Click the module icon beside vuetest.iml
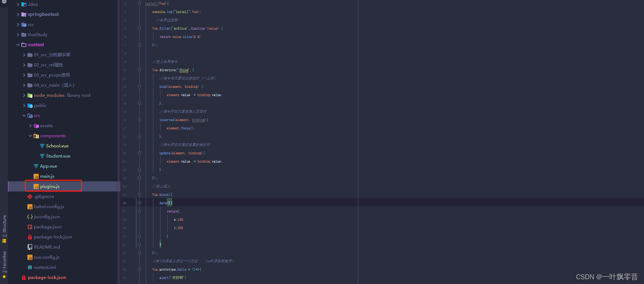644x284 pixels. tap(30, 267)
